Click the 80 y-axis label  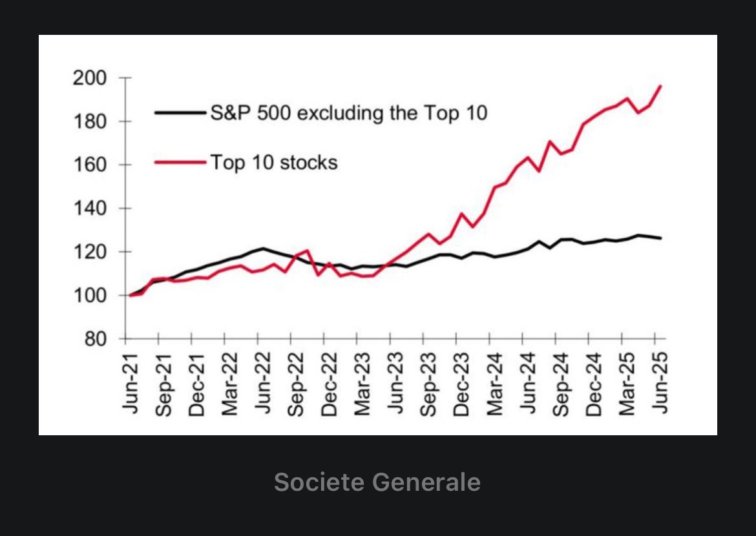pos(96,339)
